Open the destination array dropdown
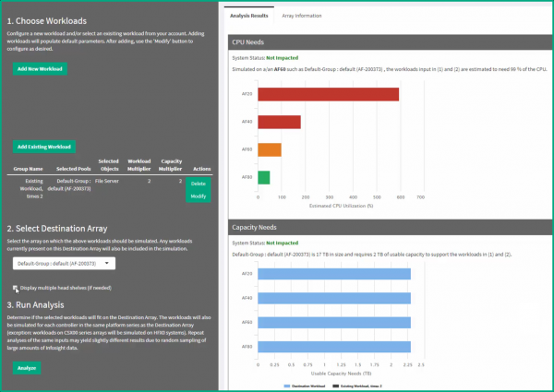The width and height of the screenshot is (554, 392). [x=65, y=264]
